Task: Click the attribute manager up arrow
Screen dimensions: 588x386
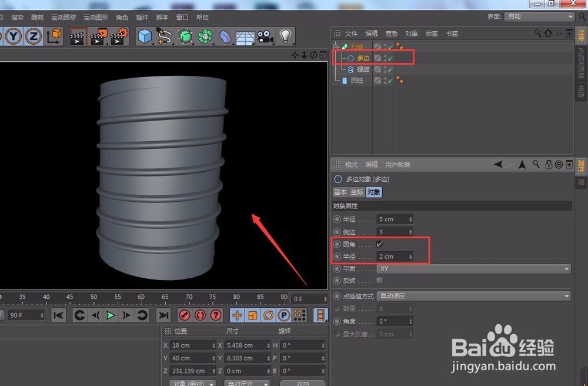Action: tap(522, 164)
